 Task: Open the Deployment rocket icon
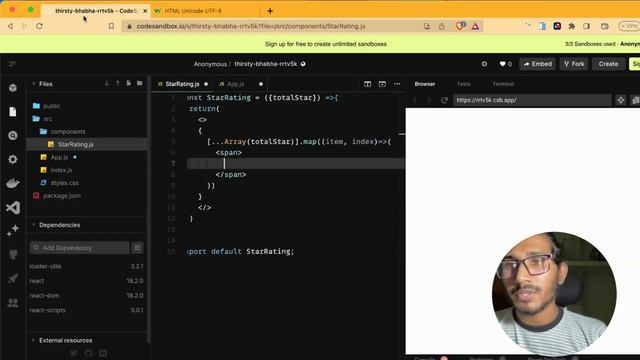tap(13, 278)
